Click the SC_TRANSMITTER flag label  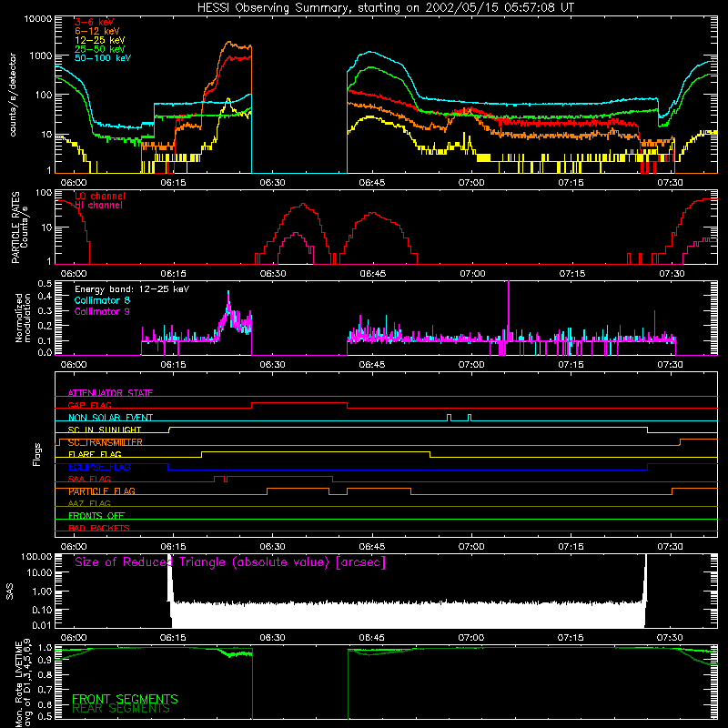[x=105, y=442]
